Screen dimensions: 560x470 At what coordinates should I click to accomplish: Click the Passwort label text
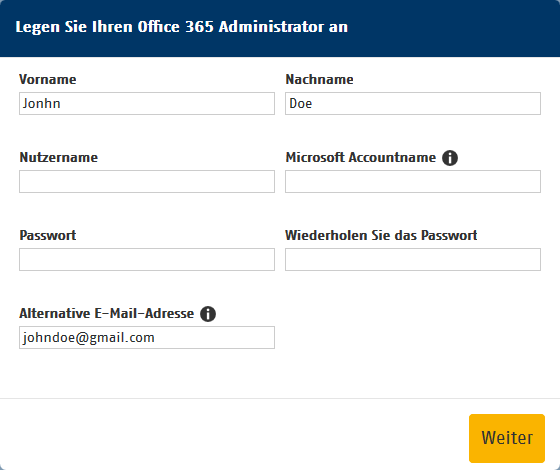(48, 235)
